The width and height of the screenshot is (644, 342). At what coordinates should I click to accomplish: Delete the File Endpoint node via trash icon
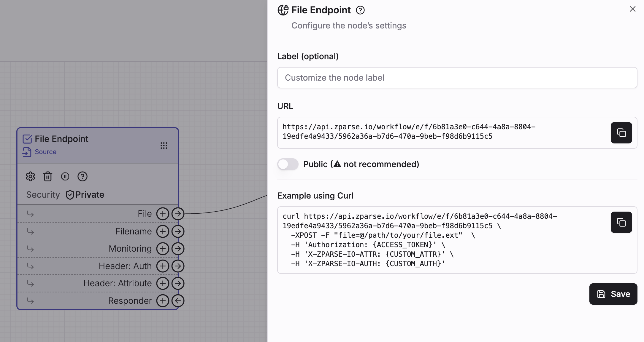(48, 177)
